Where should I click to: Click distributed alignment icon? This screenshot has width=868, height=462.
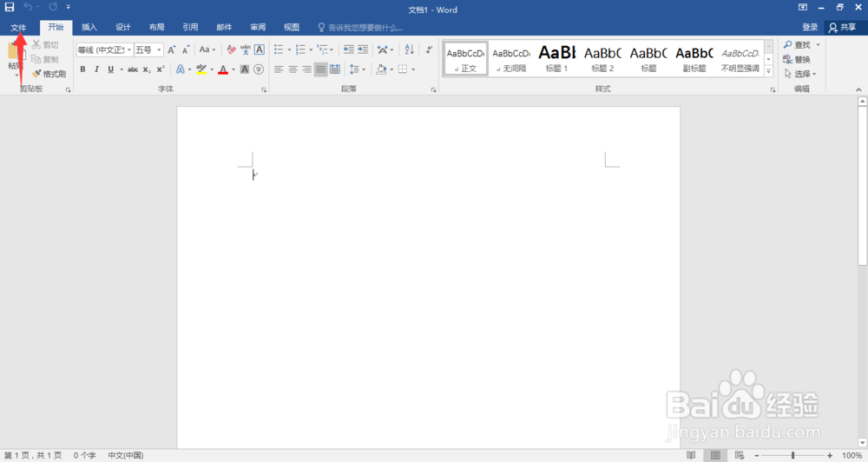[x=335, y=69]
